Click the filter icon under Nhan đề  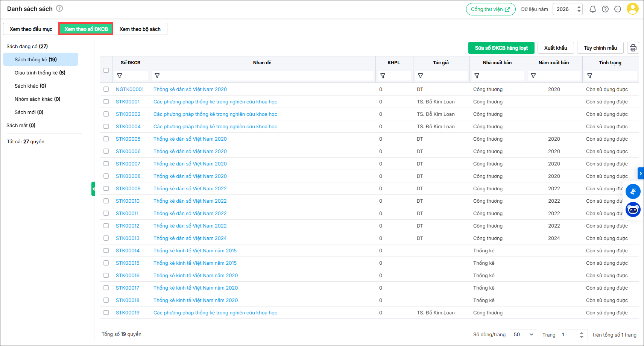(157, 76)
